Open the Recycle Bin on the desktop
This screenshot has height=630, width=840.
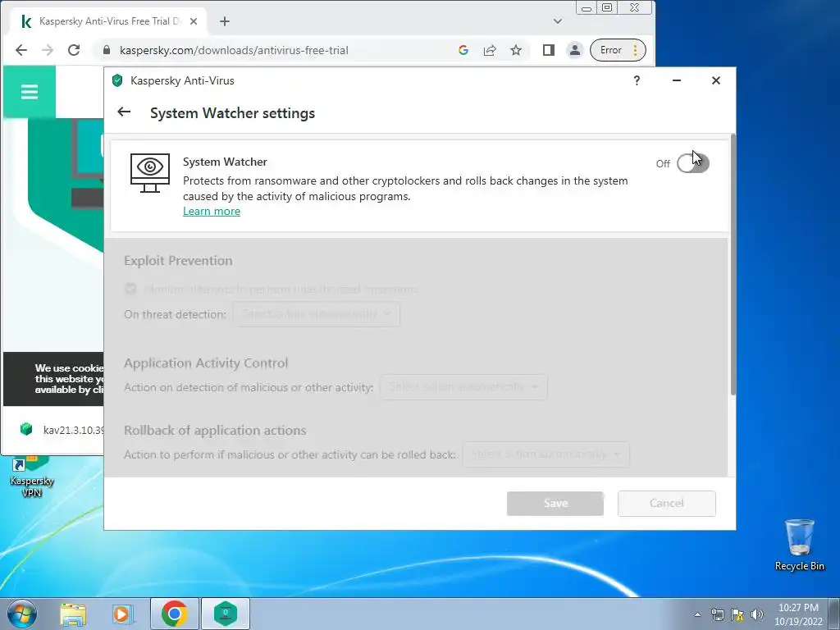799,545
